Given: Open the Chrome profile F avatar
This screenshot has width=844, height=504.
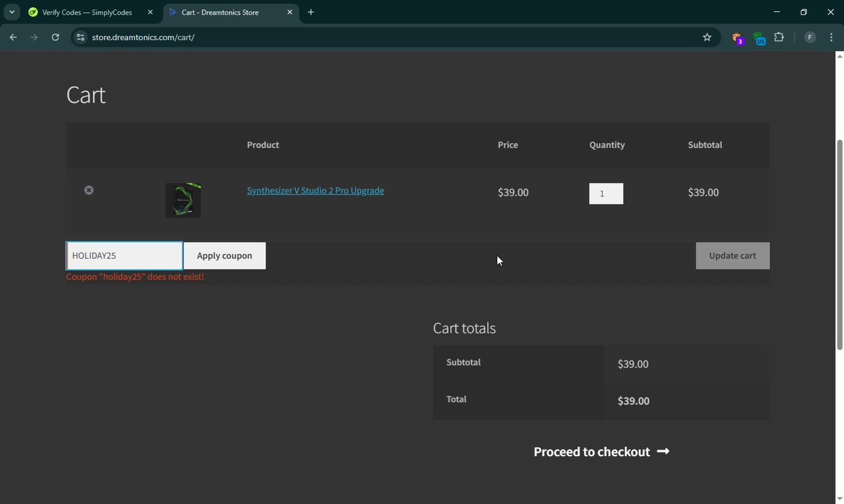Looking at the screenshot, I should click(x=810, y=38).
